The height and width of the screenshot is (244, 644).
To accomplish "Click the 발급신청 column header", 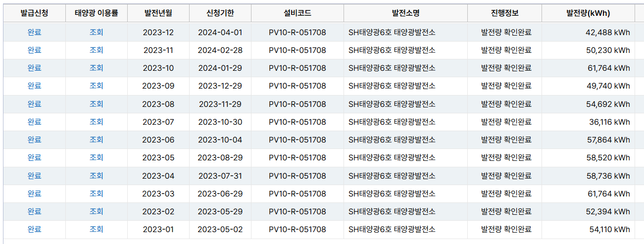I will click(34, 13).
